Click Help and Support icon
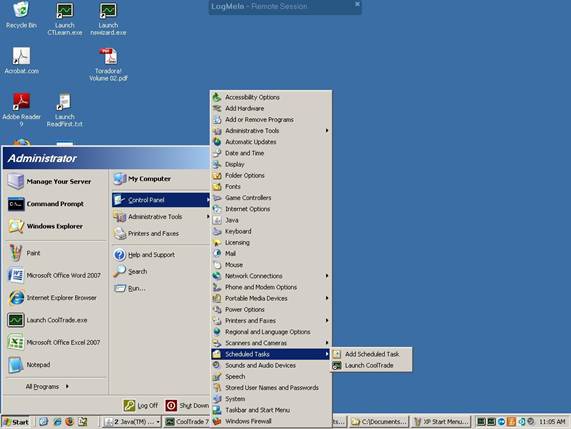 pos(119,255)
